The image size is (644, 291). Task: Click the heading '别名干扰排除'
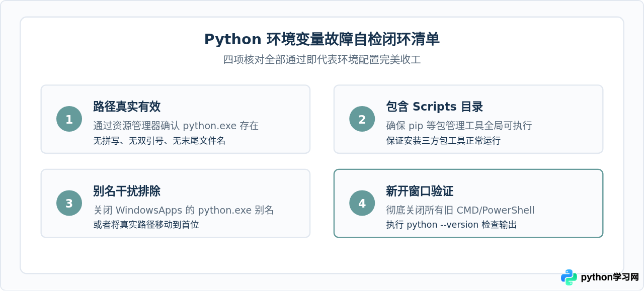click(x=127, y=191)
